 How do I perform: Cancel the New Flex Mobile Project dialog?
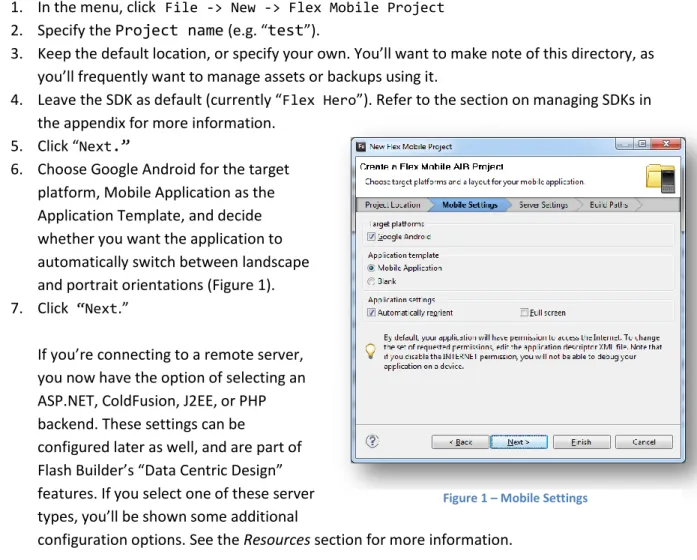point(644,442)
